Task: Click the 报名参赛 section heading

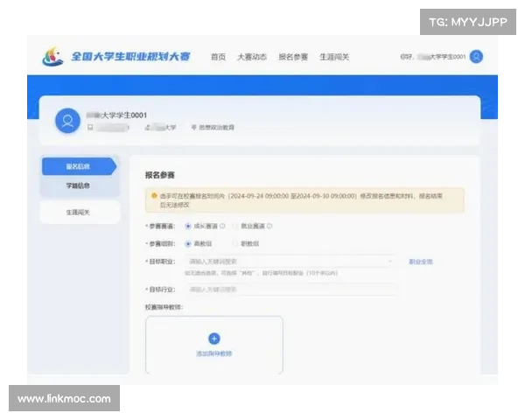Action: click(x=160, y=175)
